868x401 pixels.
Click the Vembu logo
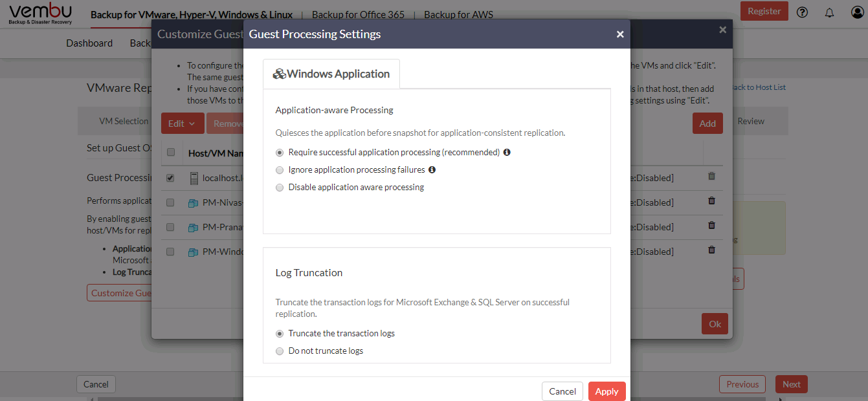coord(40,14)
